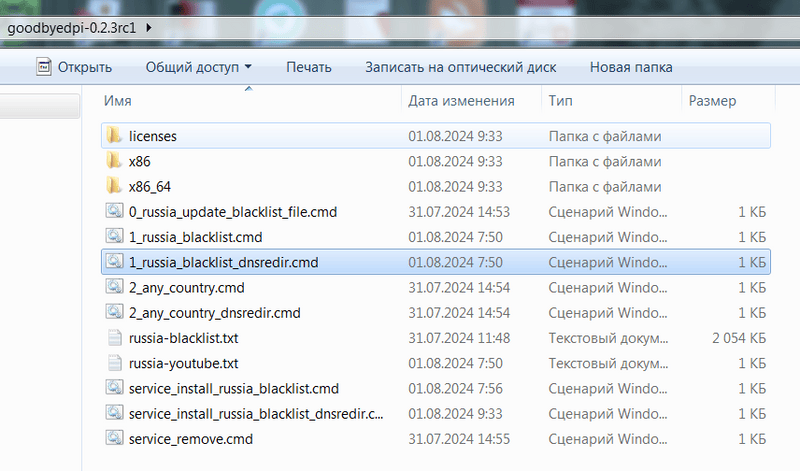The height and width of the screenshot is (471, 800).
Task: Select file name service_install_russia_blacklist_dnsredir.c...
Action: pos(256,414)
